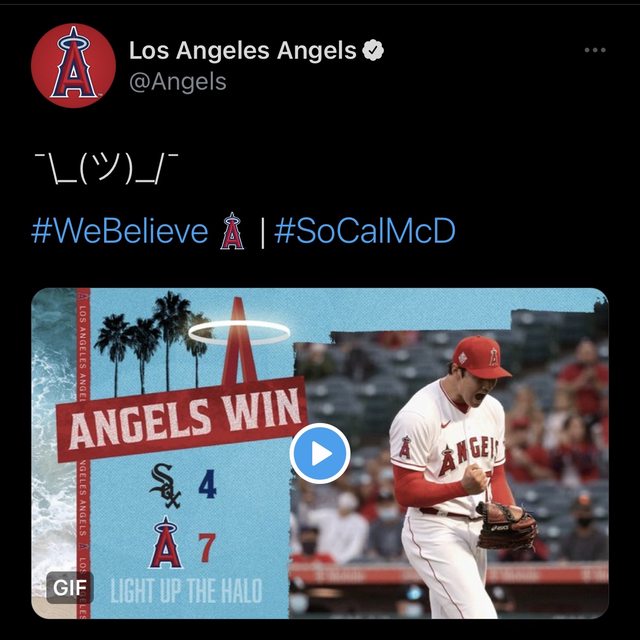Click the Los Angeles Angels display name
Viewport: 640px width, 640px height.
pyautogui.click(x=242, y=50)
